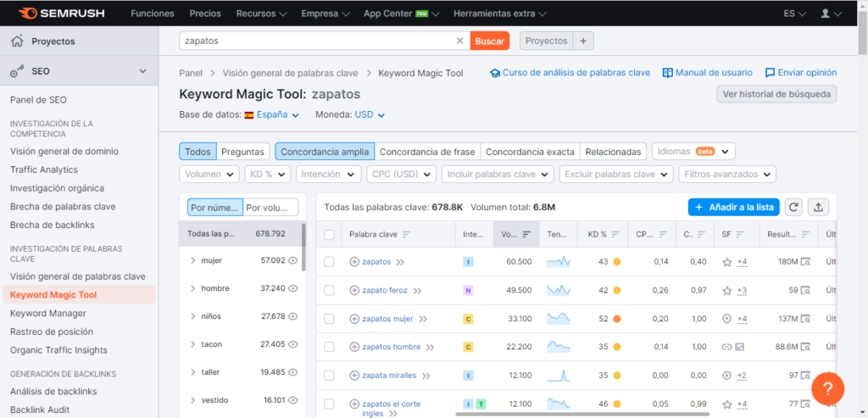Click Ver historial de búsqueda button

[x=776, y=94]
